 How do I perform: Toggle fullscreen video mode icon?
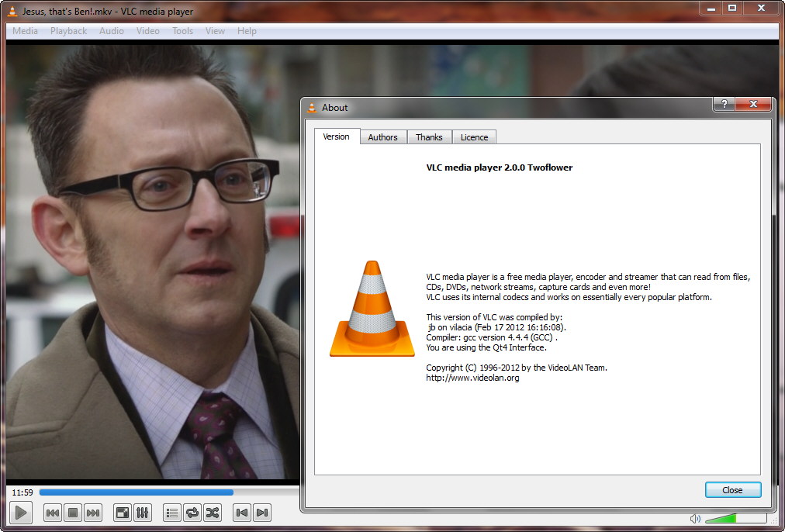coord(122,513)
